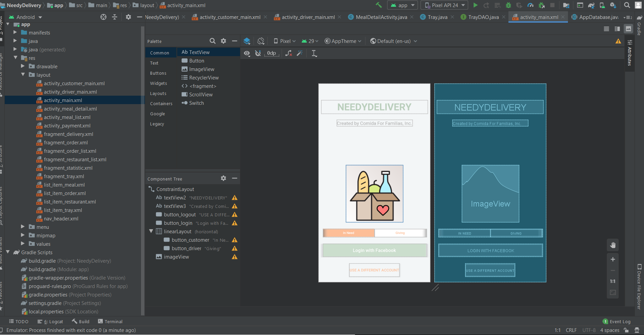Screen dimensions: 644x335
Task: Switch to the Tray.java editor tab
Action: 437,17
